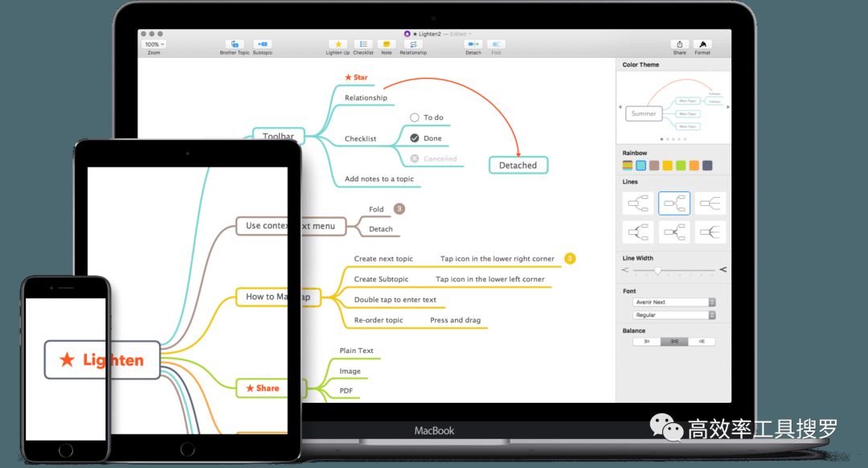This screenshot has height=468, width=868.
Task: Pick the dark slate blue swatch
Action: pos(707,166)
